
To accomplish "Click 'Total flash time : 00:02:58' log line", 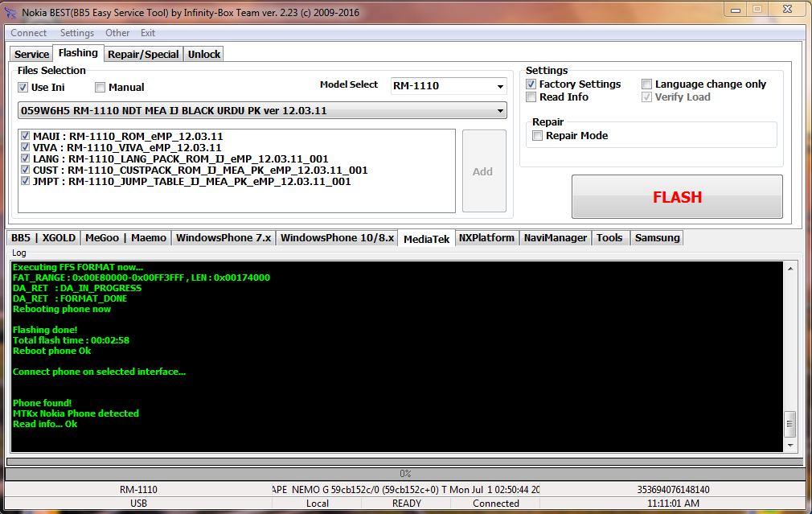I will [x=71, y=340].
